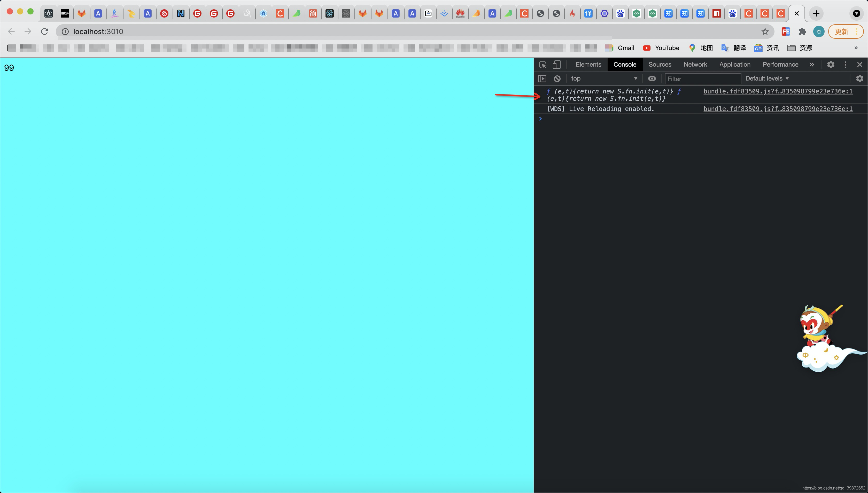Show hidden bookmarks overflow chevron
This screenshot has height=493, width=868.
click(x=856, y=48)
